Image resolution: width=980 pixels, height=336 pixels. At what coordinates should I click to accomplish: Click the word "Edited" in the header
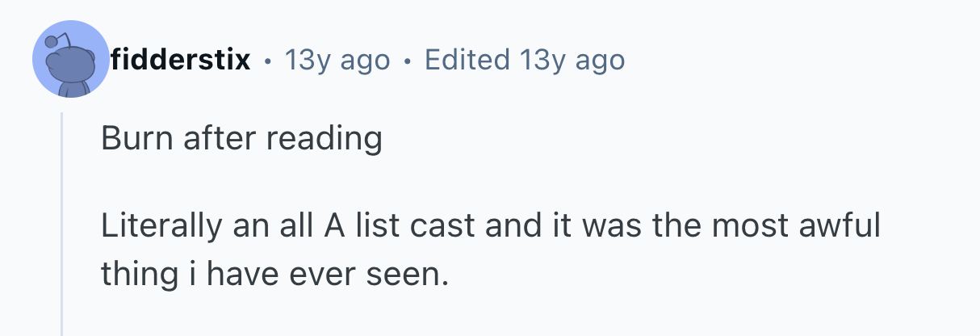click(x=467, y=60)
